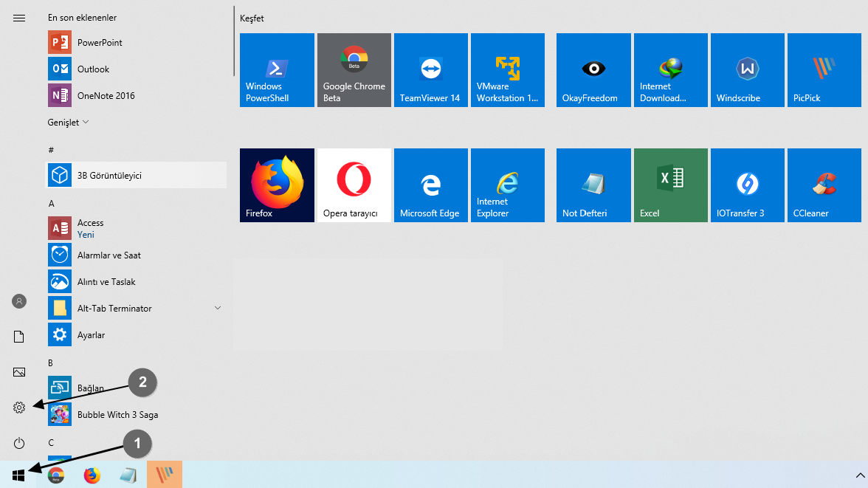This screenshot has width=868, height=488.
Task: Click the app list scrollbar
Action: pos(233,41)
